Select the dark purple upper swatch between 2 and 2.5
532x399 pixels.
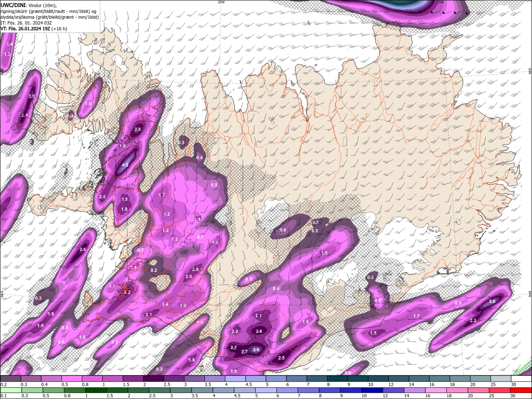tap(153, 379)
